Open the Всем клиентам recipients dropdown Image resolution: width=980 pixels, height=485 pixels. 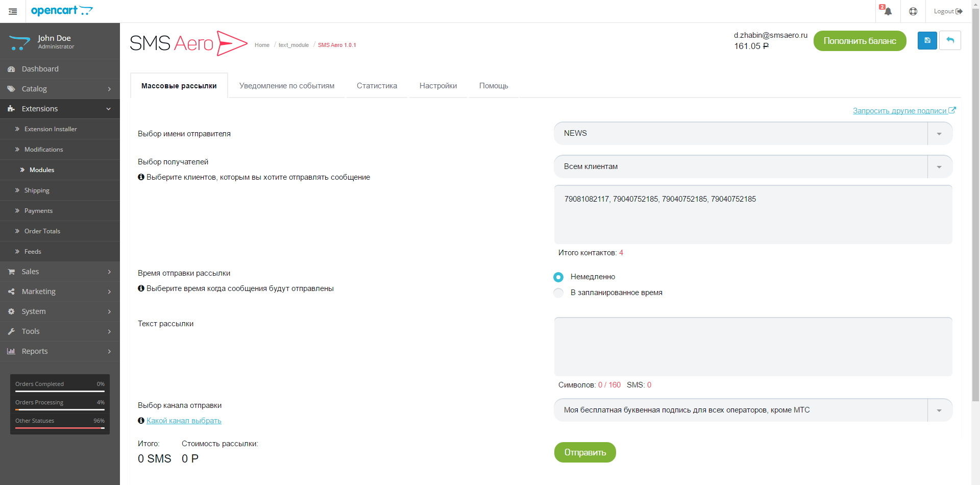tap(753, 166)
